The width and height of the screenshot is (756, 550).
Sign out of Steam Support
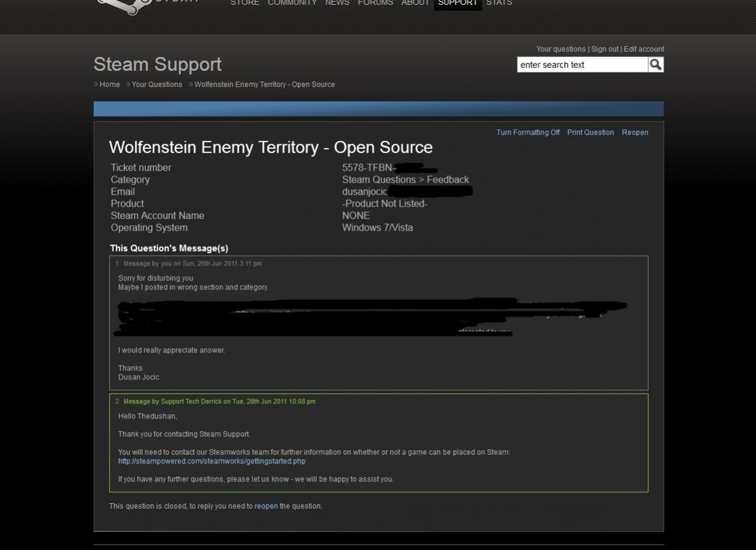pos(605,49)
